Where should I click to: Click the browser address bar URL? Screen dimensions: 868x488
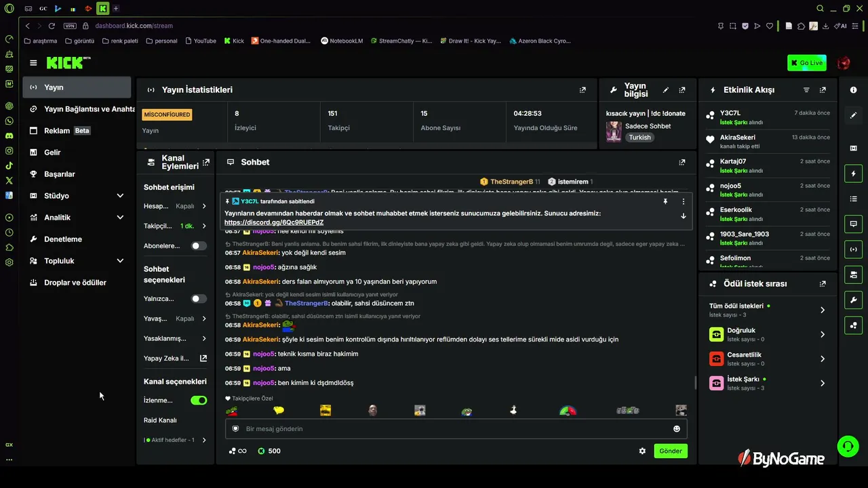tap(134, 26)
